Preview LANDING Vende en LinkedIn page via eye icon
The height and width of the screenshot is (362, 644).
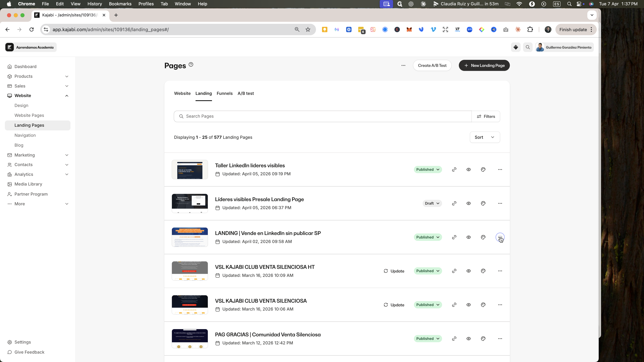[x=469, y=237]
